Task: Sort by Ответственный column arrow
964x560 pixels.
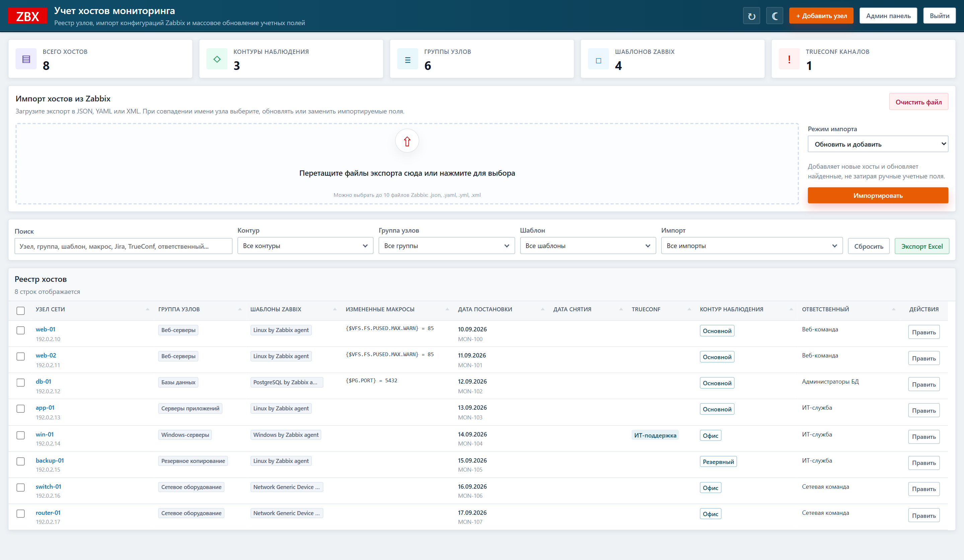Action: pos(894,309)
